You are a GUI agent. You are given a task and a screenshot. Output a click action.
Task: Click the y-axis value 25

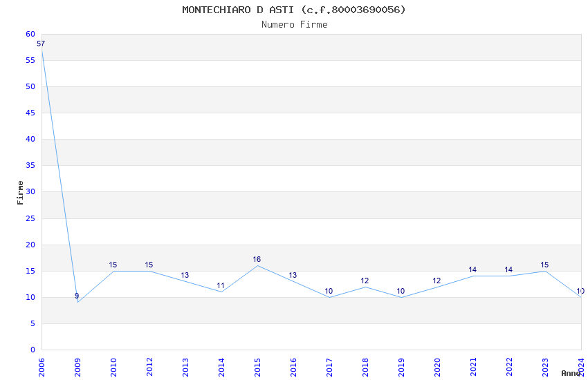pyautogui.click(x=30, y=218)
